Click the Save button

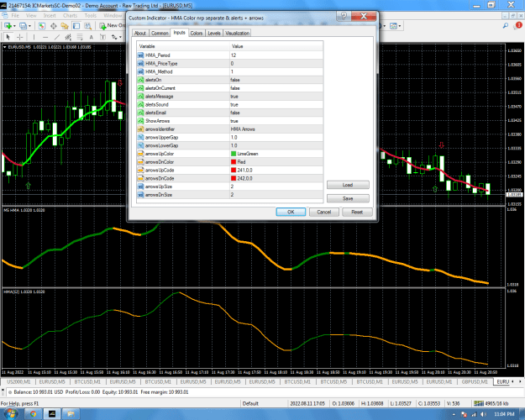click(348, 198)
